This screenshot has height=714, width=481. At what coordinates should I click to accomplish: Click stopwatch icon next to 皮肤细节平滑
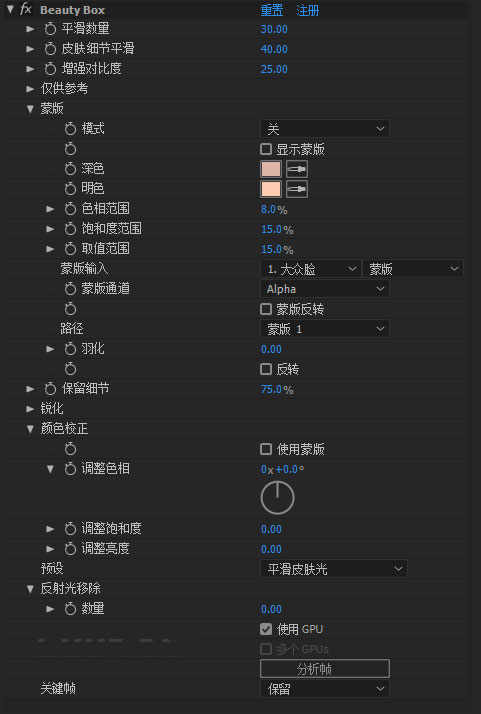click(x=51, y=49)
